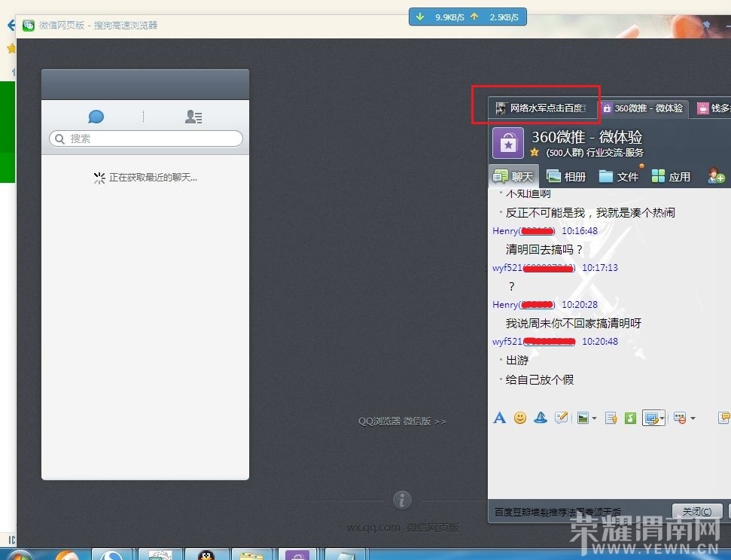This screenshot has height=560, width=731.
Task: Open the Sogou browser taskbar icon
Action: [112, 555]
